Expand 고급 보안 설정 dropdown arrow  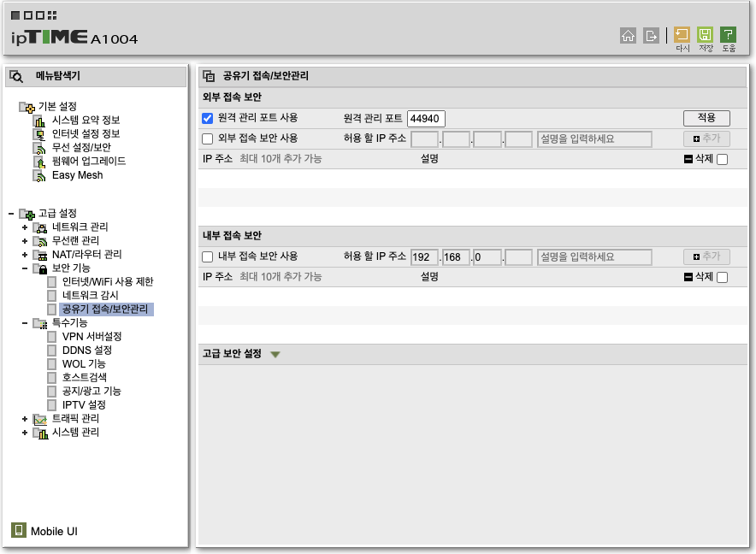pyautogui.click(x=275, y=355)
